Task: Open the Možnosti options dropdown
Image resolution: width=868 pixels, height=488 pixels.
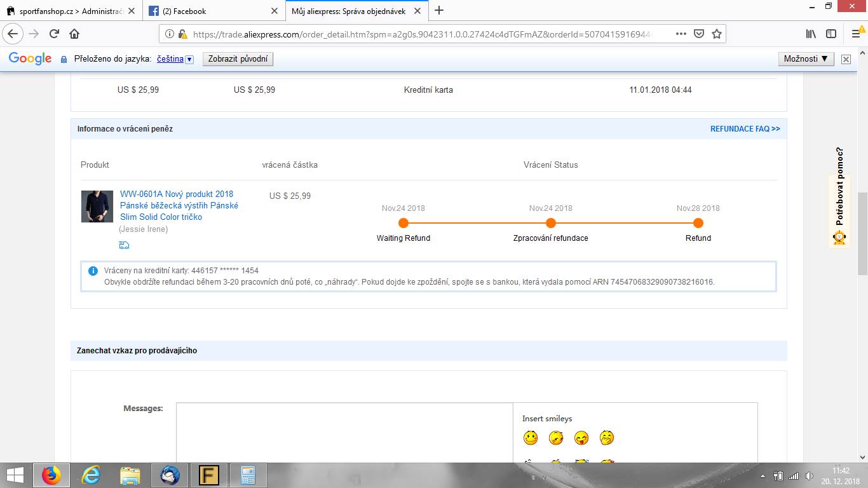Action: click(805, 58)
